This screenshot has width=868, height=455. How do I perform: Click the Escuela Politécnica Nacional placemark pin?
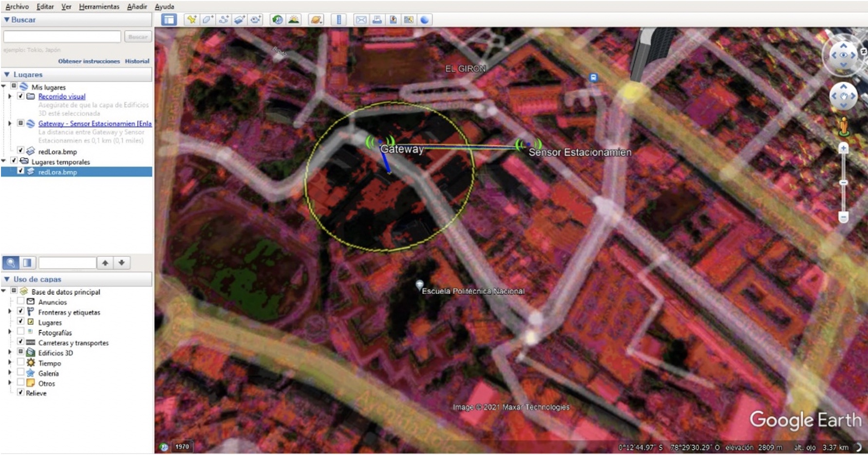(x=419, y=284)
